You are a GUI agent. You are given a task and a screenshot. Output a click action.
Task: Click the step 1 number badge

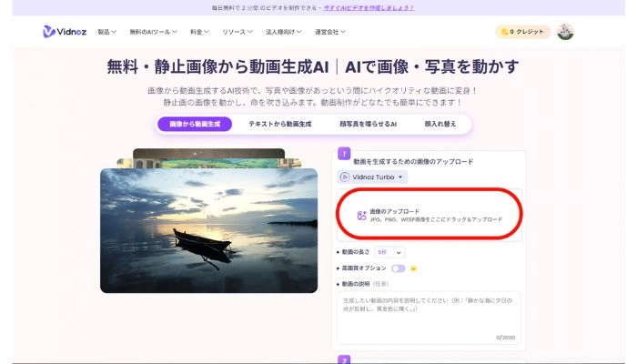point(344,154)
